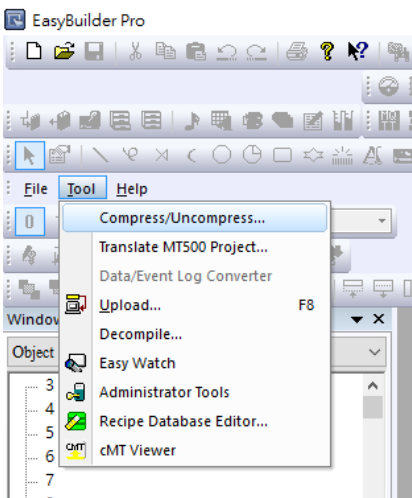The image size is (412, 498).
Task: Click the window list scrollbar thumb
Action: coord(373,407)
